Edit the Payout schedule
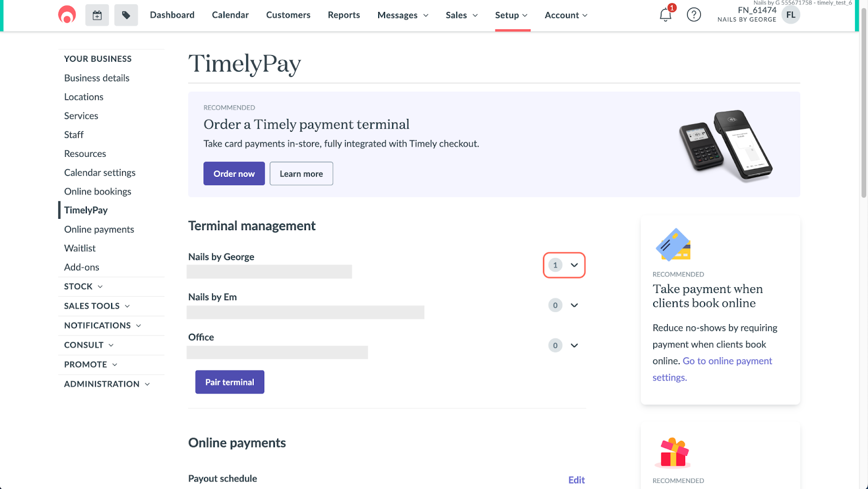This screenshot has width=868, height=489. click(576, 480)
